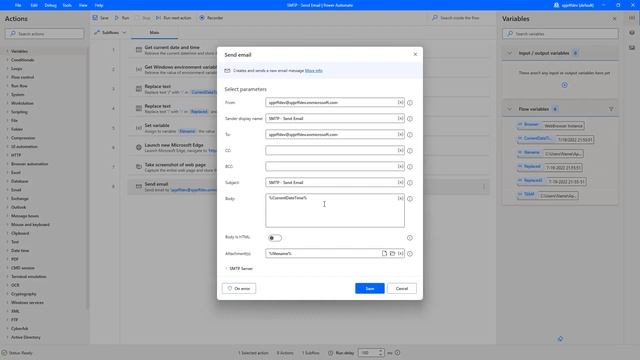The height and width of the screenshot is (360, 640).
Task: Insert variable into the Body field
Action: point(400,198)
